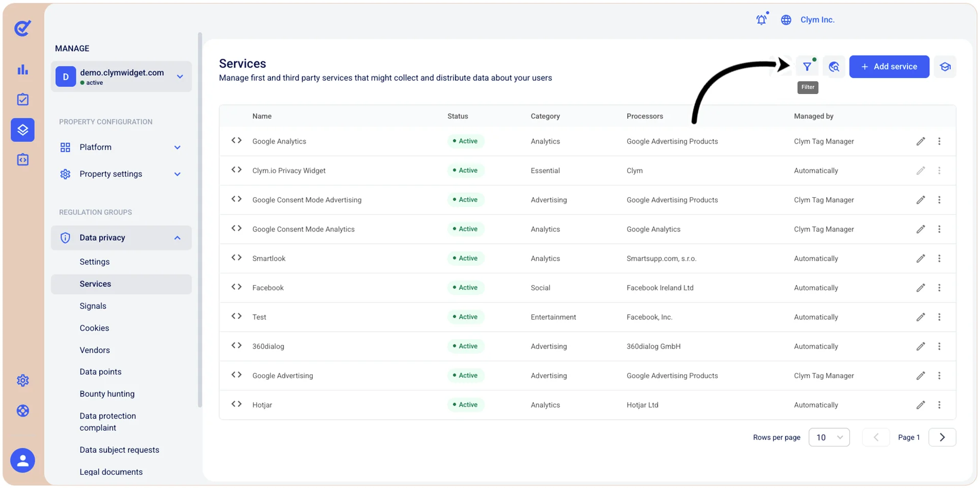Edit the Google Analytics service with pencil
Image resolution: width=980 pixels, height=488 pixels.
coord(921,142)
